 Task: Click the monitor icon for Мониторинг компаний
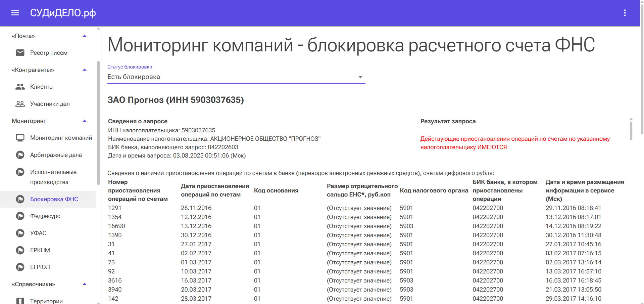(x=20, y=138)
